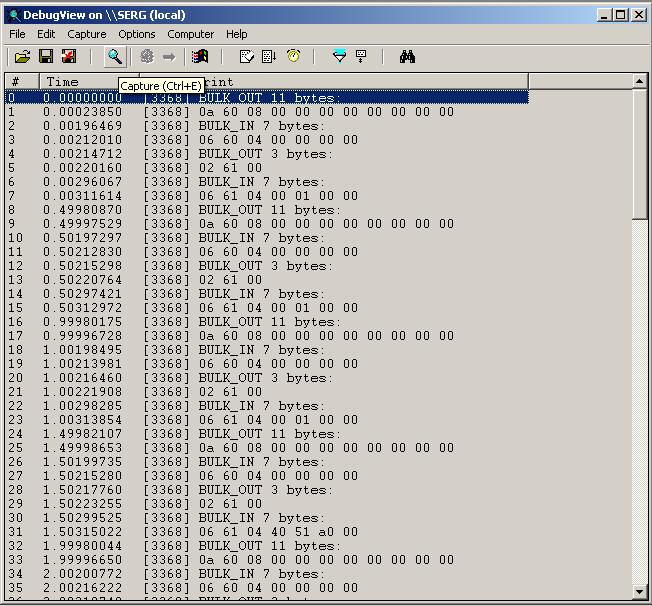Select row 25 at time 1.49998653
This screenshot has height=606, width=652.
tap(267, 448)
